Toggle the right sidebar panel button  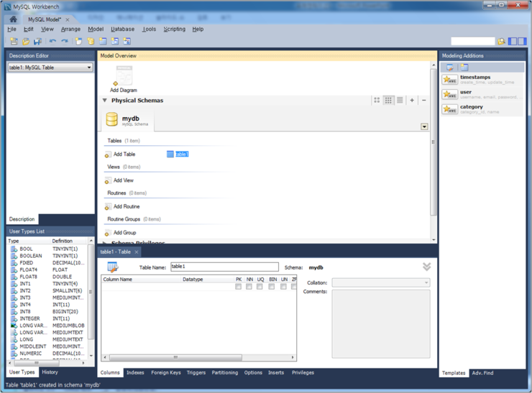click(x=522, y=42)
